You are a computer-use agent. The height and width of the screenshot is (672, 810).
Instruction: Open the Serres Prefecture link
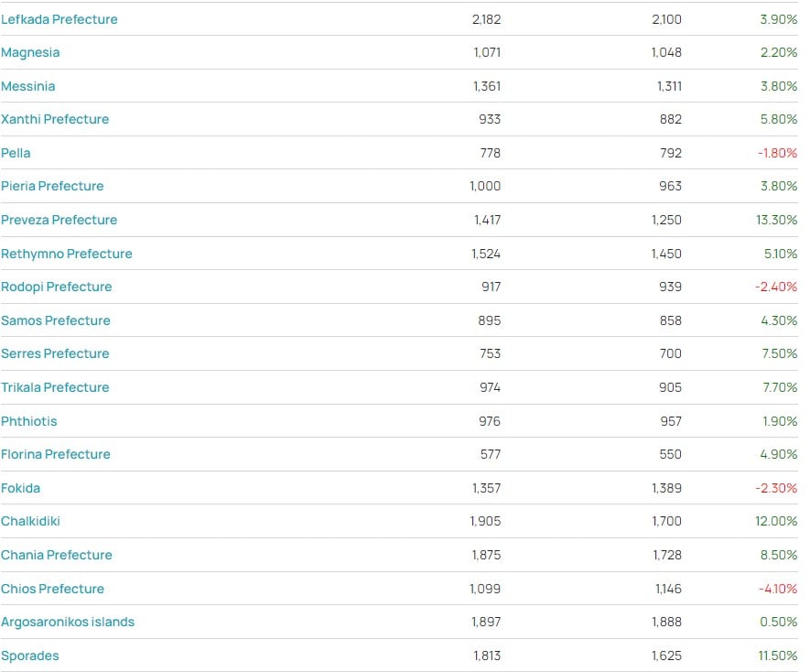pyautogui.click(x=55, y=353)
